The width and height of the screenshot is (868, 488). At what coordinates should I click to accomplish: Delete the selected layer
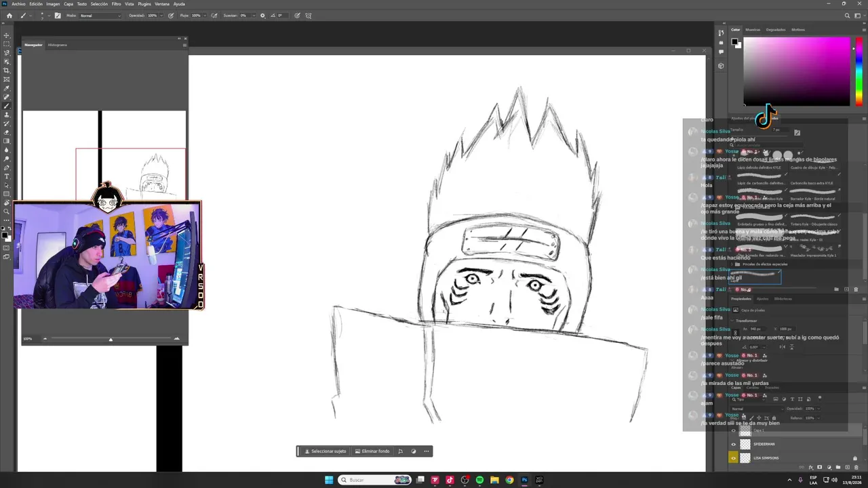coord(855,467)
